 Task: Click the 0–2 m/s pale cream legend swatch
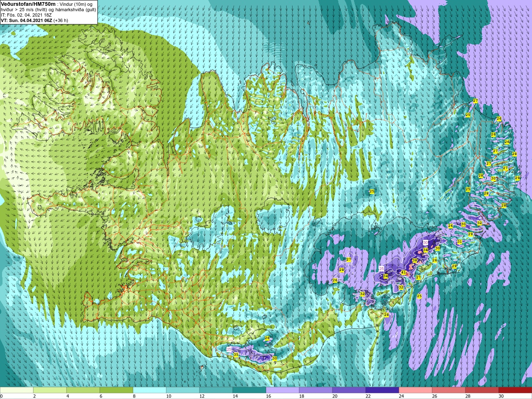[17, 390]
